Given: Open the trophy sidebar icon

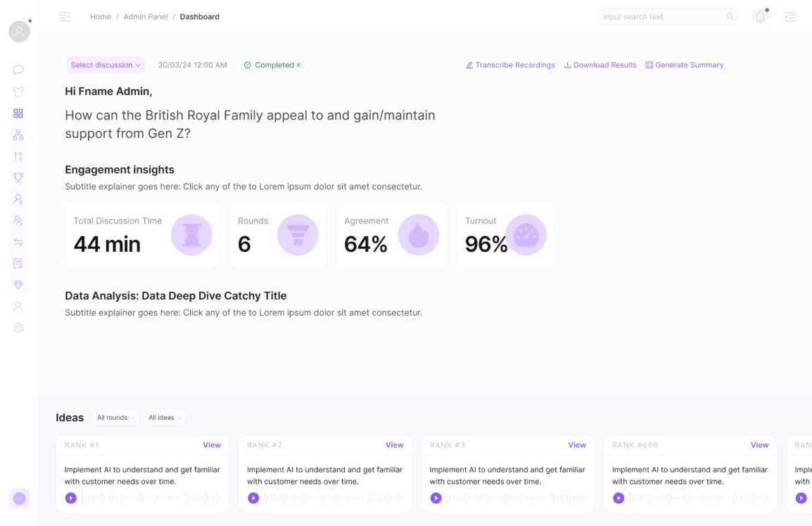Looking at the screenshot, I should (18, 178).
